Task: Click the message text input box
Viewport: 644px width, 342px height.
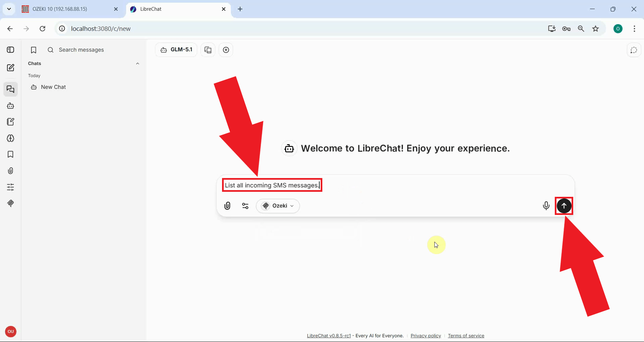Action: pyautogui.click(x=396, y=185)
